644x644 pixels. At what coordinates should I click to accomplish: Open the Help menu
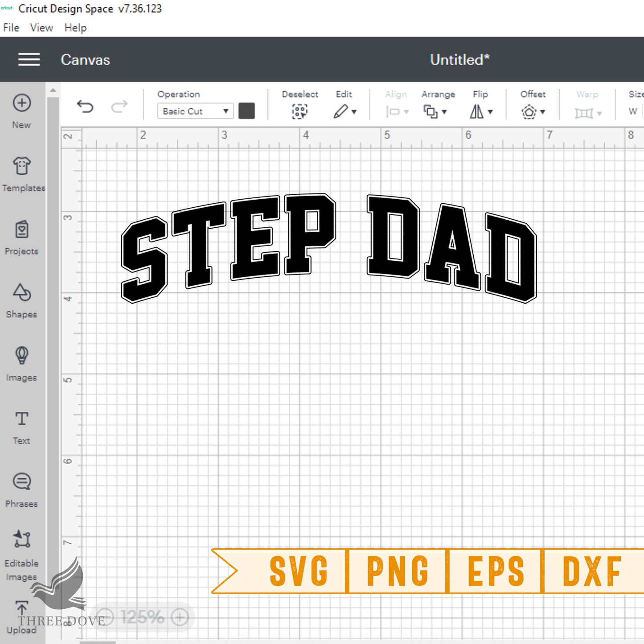tap(75, 28)
